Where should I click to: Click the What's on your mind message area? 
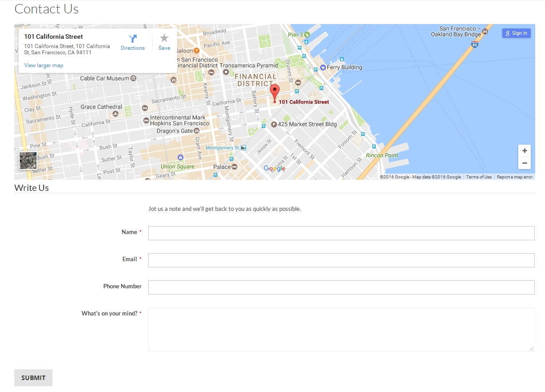[341, 329]
